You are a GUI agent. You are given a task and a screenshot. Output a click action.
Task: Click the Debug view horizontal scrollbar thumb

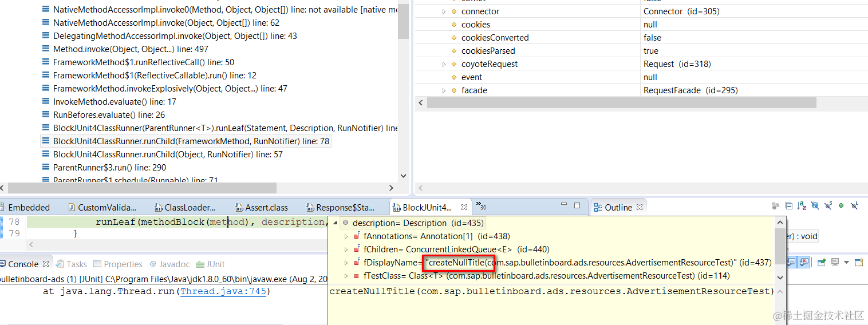(x=142, y=188)
